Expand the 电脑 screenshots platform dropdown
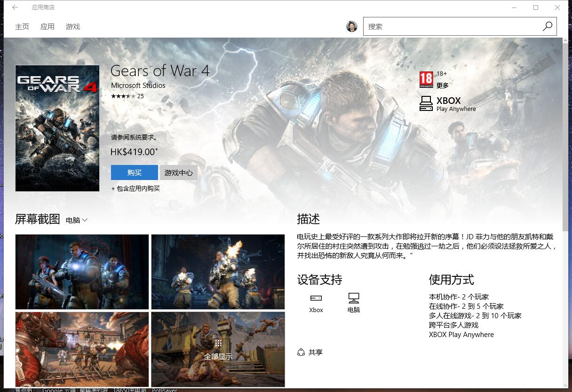 (77, 220)
